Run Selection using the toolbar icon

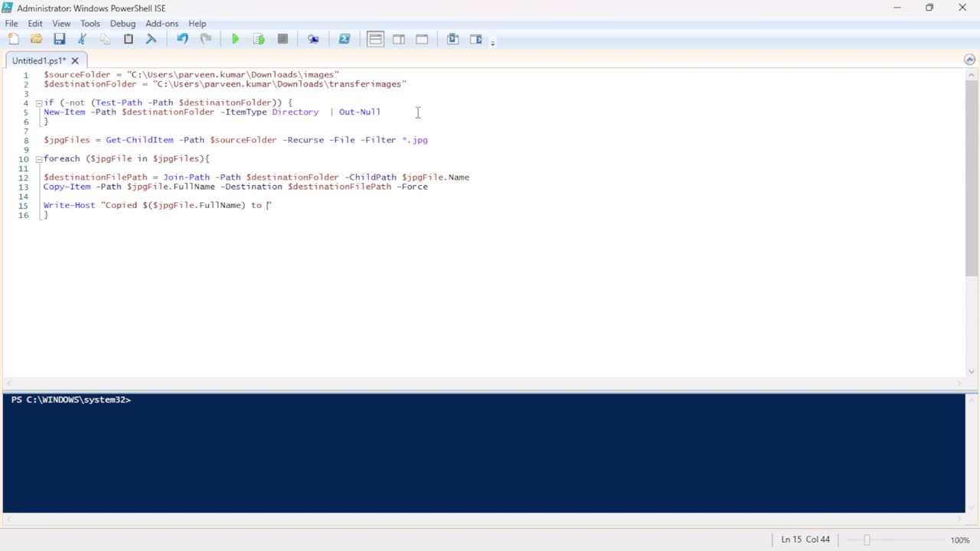[259, 39]
